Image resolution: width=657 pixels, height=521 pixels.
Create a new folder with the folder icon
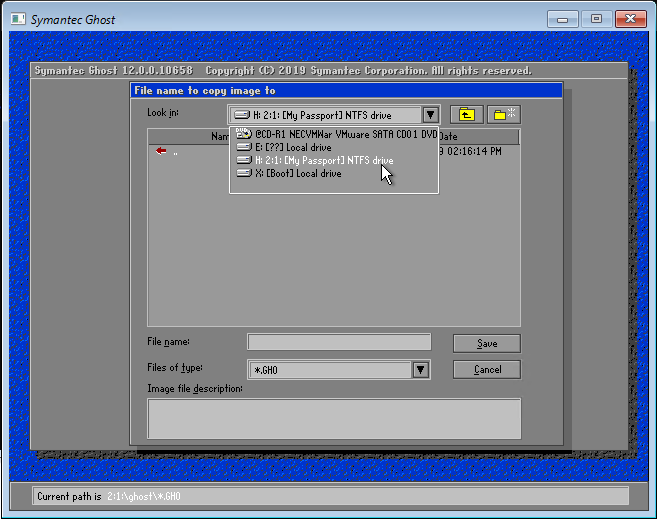(504, 114)
